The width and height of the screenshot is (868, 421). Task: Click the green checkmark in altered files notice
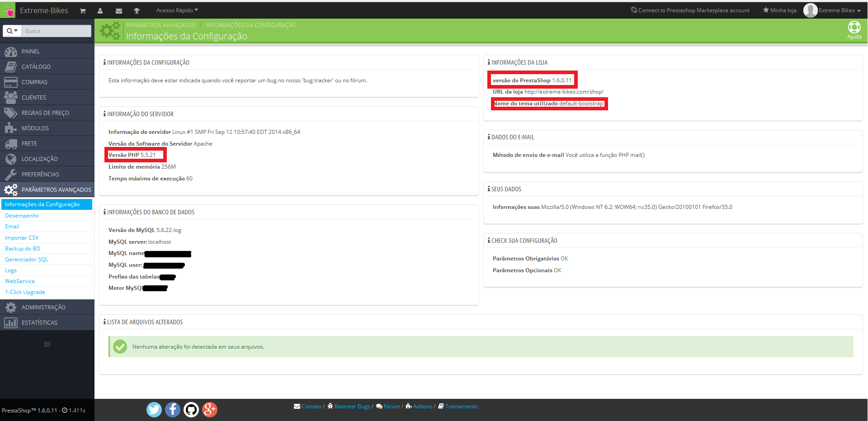[120, 347]
